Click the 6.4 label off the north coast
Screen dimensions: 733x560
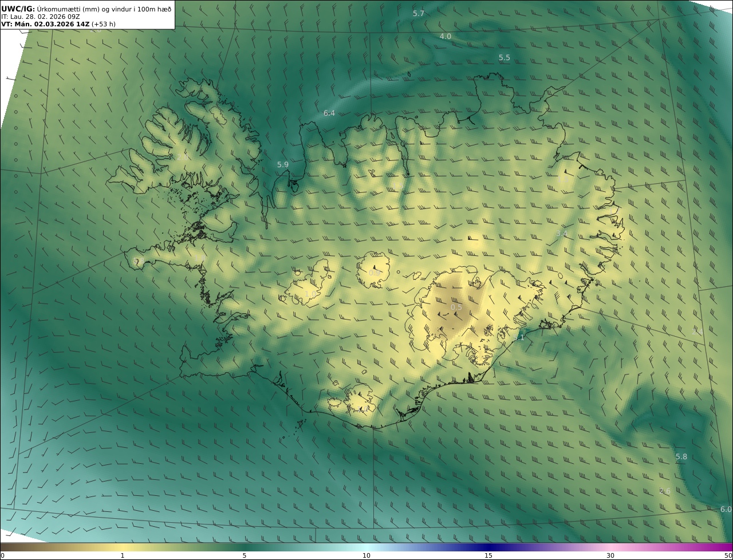pos(329,113)
